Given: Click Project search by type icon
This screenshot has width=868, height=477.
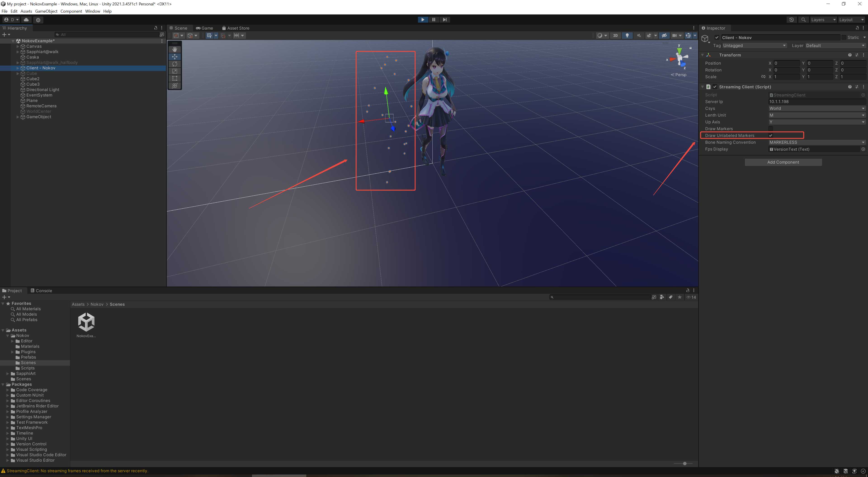Looking at the screenshot, I should pos(662,297).
